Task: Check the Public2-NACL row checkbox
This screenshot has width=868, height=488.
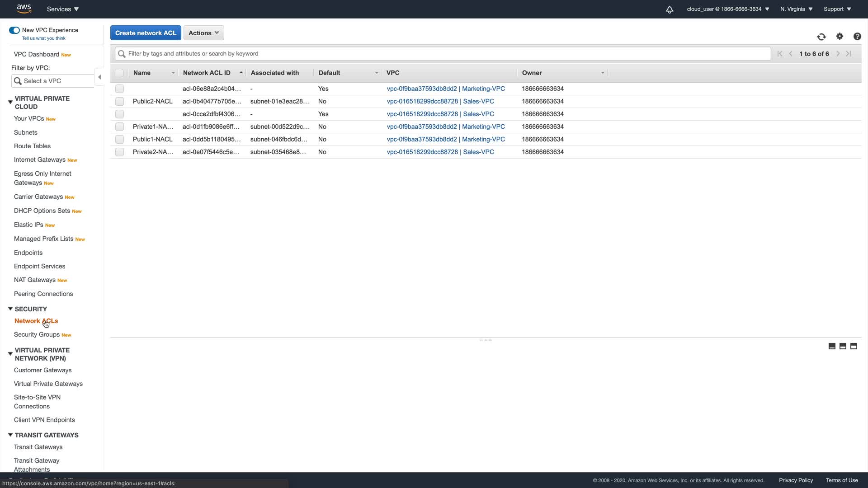Action: [119, 101]
